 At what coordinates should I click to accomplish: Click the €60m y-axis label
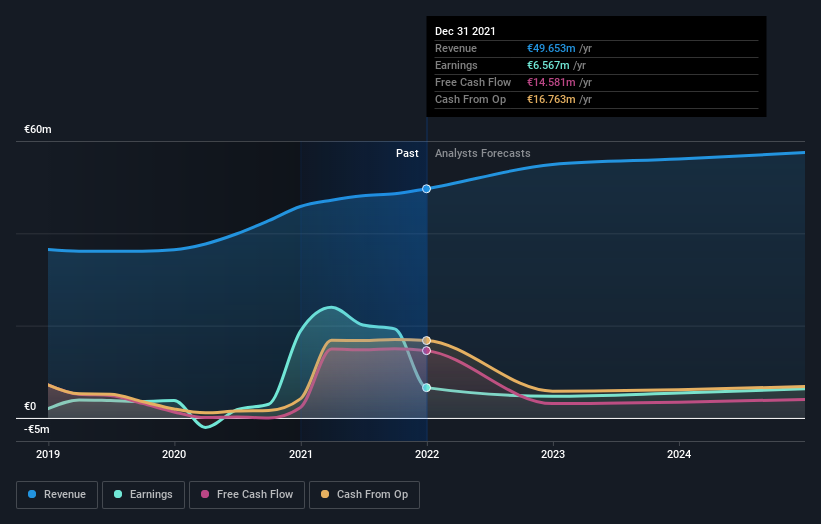tap(38, 129)
